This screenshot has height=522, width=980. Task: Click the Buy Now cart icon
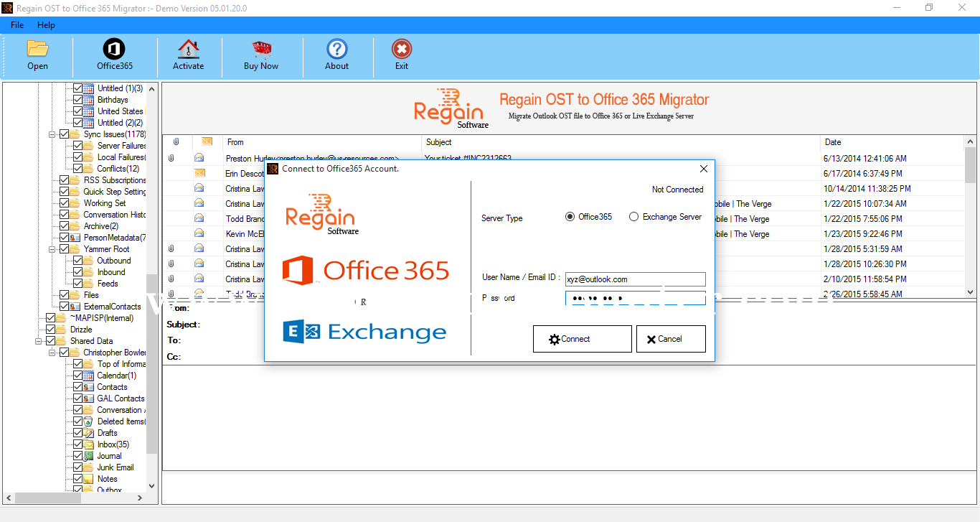[x=261, y=49]
